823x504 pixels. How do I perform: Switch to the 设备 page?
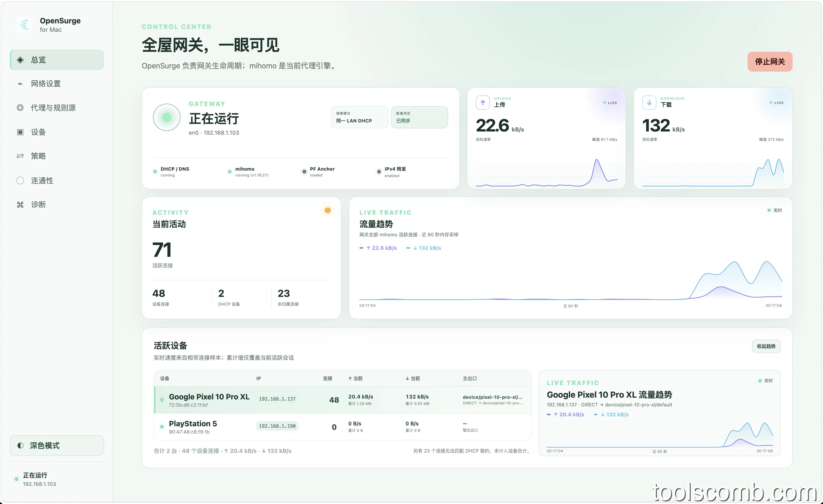57,132
